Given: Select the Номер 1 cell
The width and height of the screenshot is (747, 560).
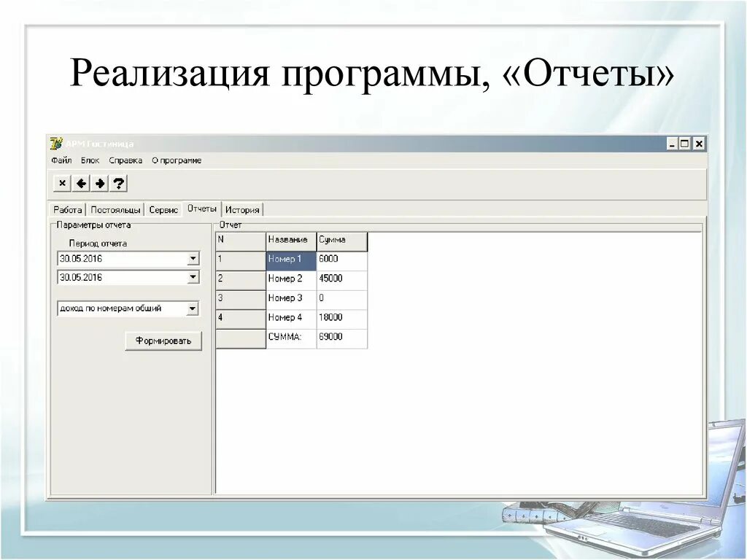Looking at the screenshot, I should pyautogui.click(x=291, y=262).
